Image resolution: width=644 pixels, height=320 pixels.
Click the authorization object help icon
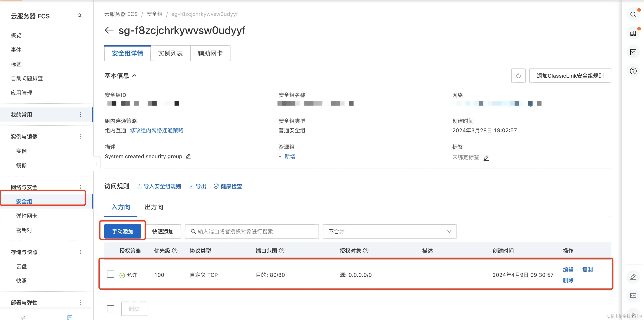click(x=366, y=251)
